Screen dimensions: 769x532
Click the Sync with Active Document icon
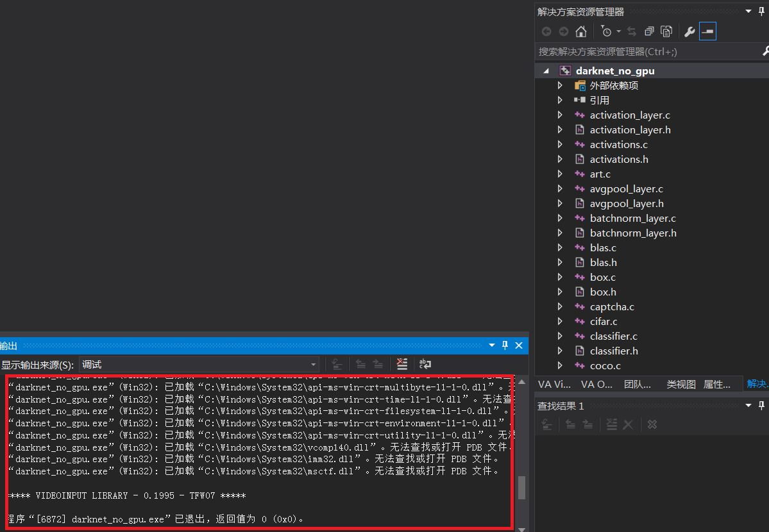(x=632, y=32)
